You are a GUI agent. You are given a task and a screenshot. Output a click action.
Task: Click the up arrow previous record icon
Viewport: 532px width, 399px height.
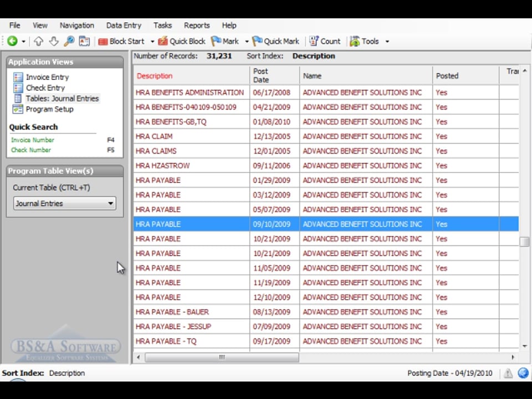38,41
